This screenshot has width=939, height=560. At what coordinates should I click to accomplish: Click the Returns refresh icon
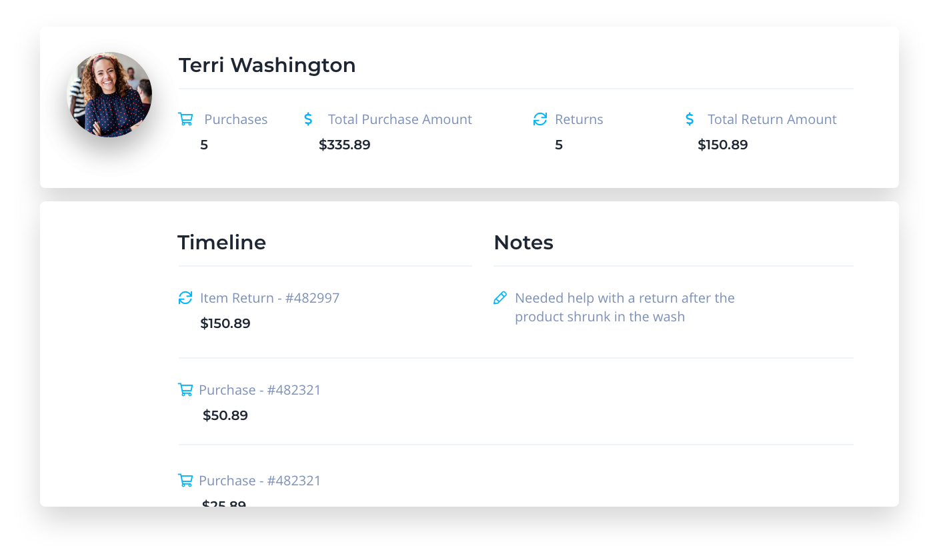(540, 119)
